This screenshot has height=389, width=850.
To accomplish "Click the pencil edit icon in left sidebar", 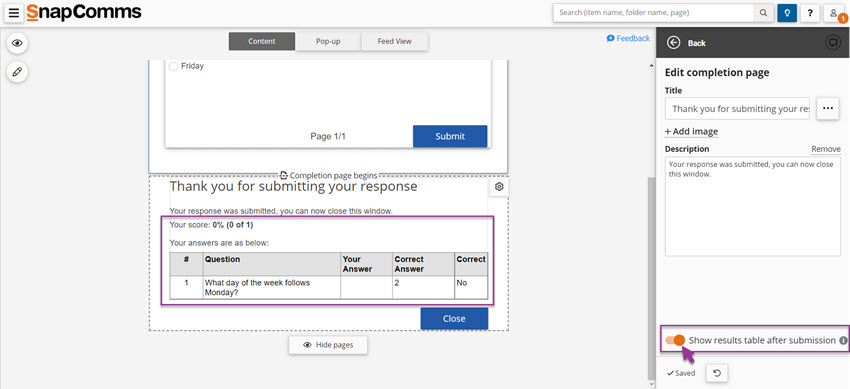I will 17,72.
